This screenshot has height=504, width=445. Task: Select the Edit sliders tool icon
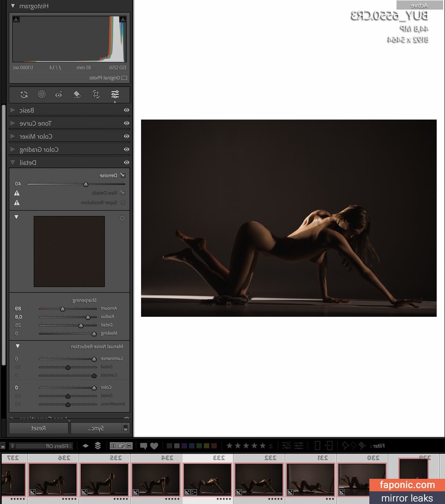(115, 94)
